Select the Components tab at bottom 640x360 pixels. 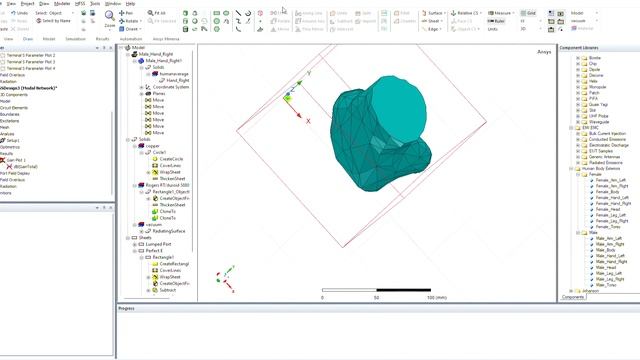tap(573, 297)
